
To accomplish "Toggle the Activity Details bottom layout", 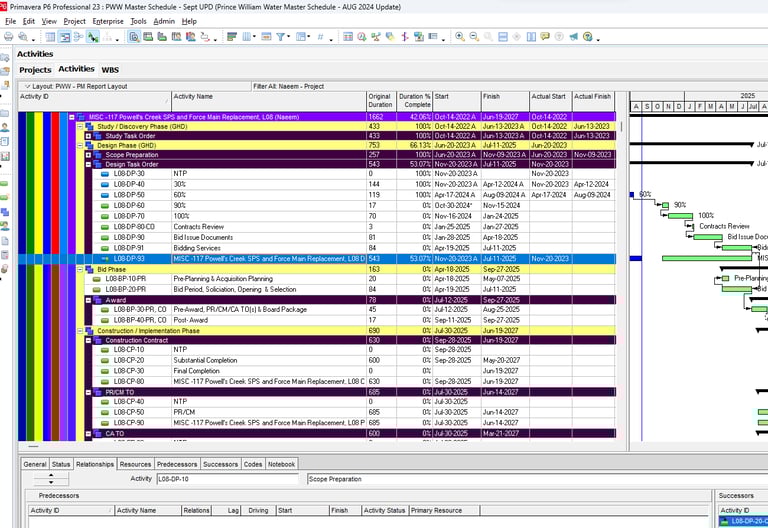I will click(134, 37).
